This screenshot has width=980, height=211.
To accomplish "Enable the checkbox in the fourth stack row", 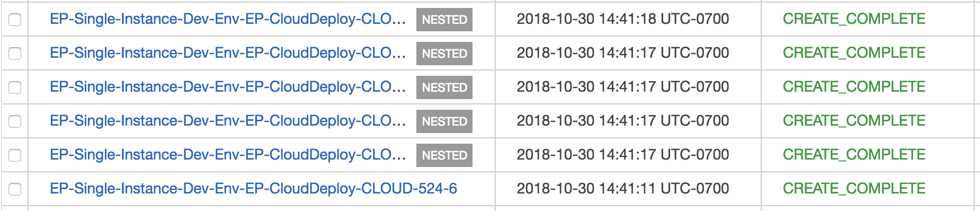I will coord(15,121).
